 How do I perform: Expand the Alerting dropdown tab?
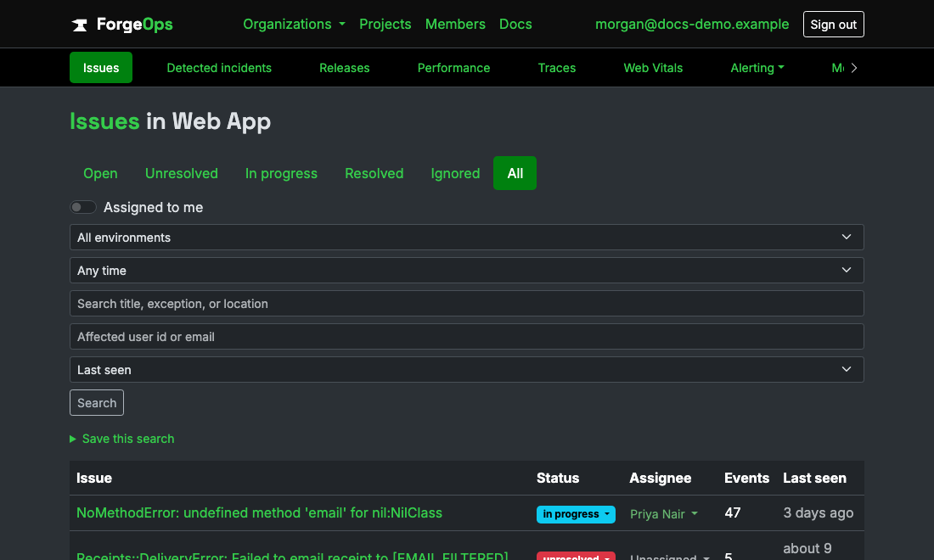tap(757, 68)
